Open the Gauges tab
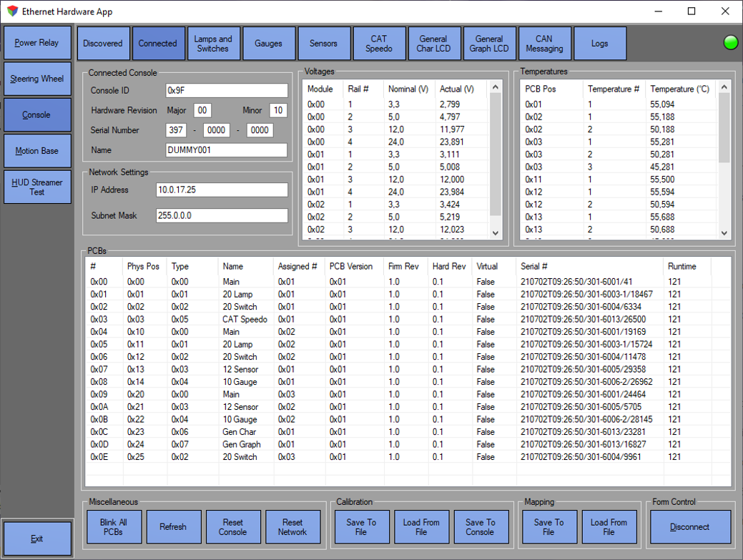This screenshot has height=560, width=743. click(268, 44)
